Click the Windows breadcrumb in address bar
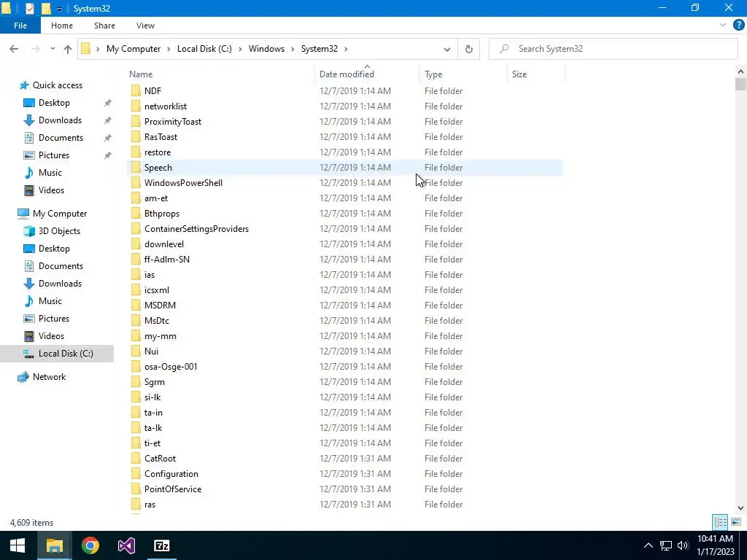 [x=266, y=49]
